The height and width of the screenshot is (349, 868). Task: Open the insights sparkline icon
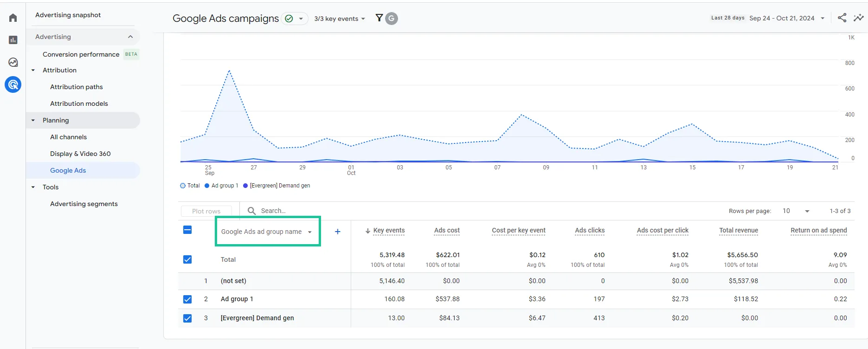pyautogui.click(x=859, y=18)
